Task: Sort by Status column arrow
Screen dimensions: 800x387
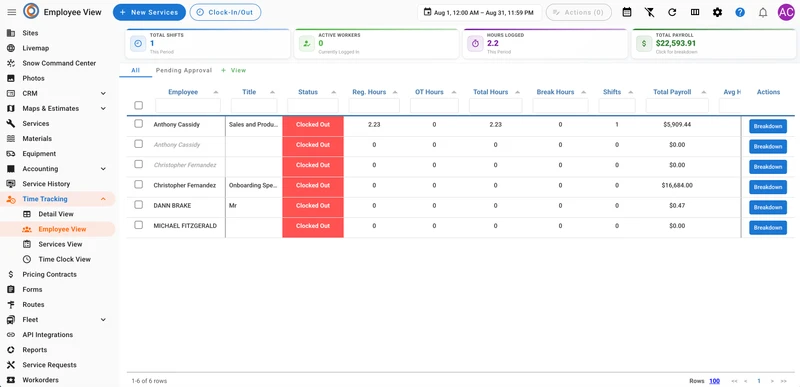Action: pyautogui.click(x=334, y=92)
